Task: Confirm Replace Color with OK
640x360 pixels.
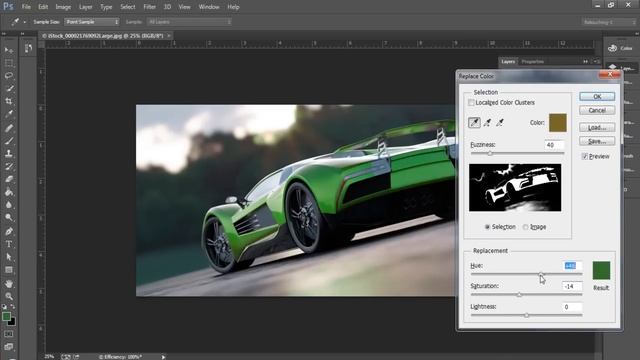Action: [x=597, y=97]
